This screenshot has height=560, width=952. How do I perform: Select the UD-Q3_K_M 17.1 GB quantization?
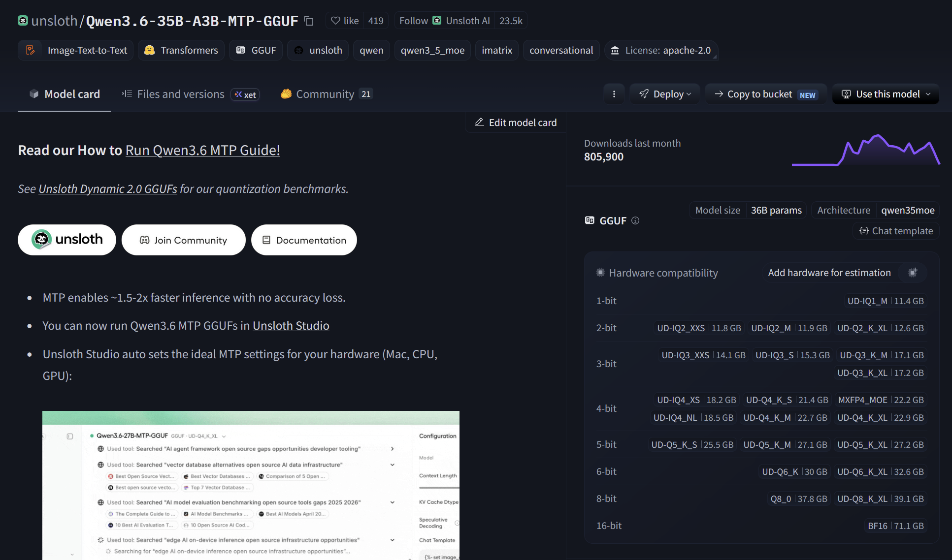[x=882, y=355]
